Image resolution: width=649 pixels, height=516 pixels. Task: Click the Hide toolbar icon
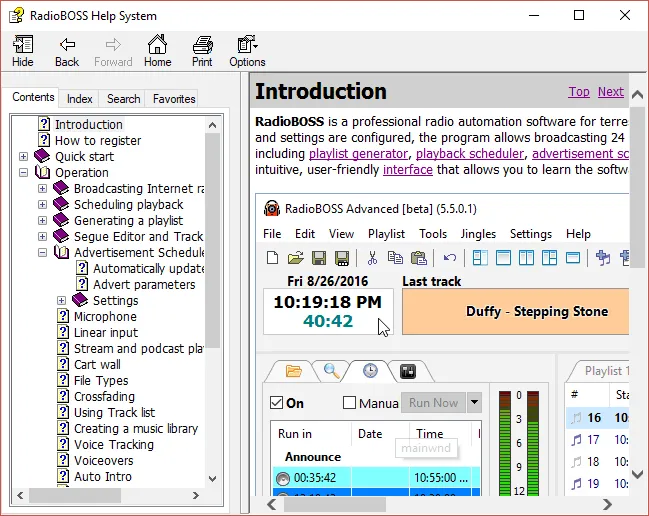[x=23, y=45]
